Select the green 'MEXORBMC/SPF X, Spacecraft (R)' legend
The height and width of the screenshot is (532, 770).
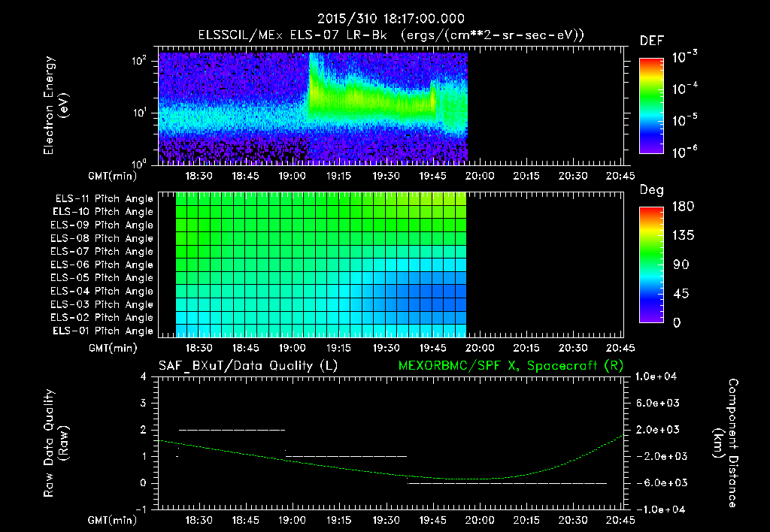coord(511,366)
